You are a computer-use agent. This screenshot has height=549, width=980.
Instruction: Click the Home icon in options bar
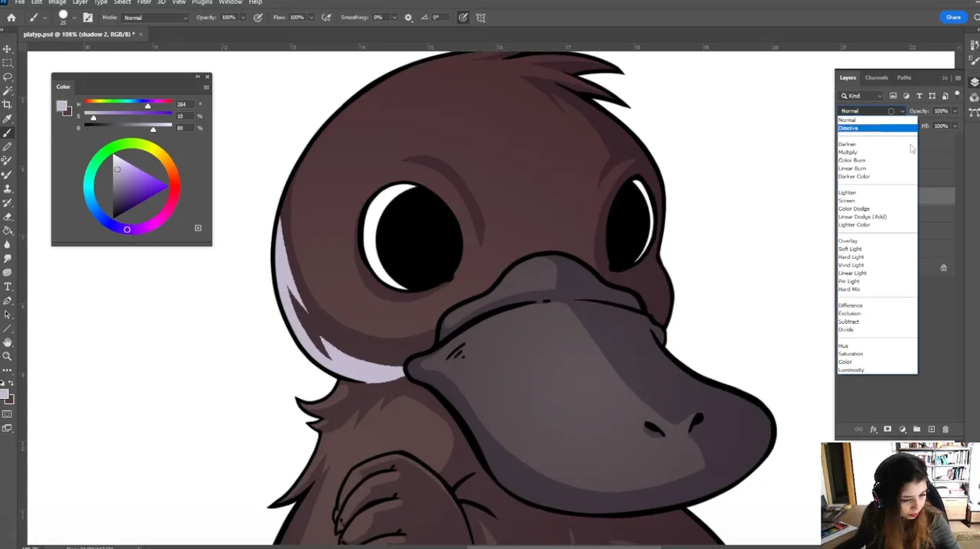pyautogui.click(x=11, y=17)
